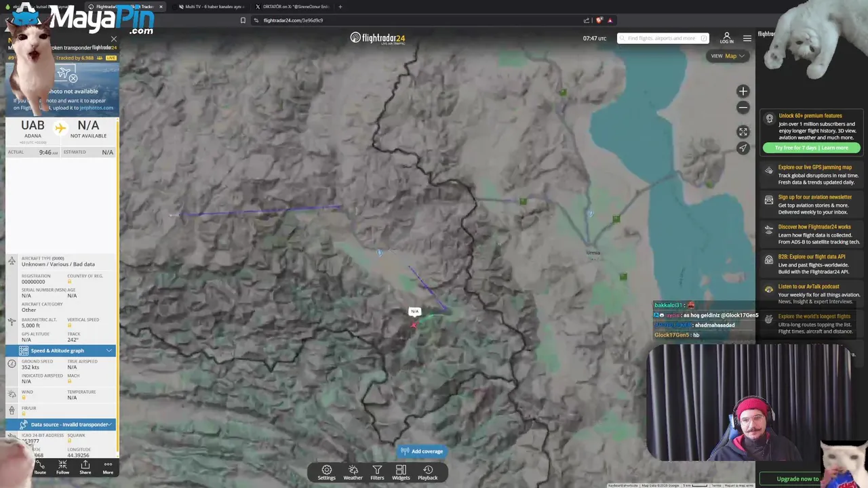Click the Flightradar24 logo
Image resolution: width=868 pixels, height=488 pixels.
(378, 38)
